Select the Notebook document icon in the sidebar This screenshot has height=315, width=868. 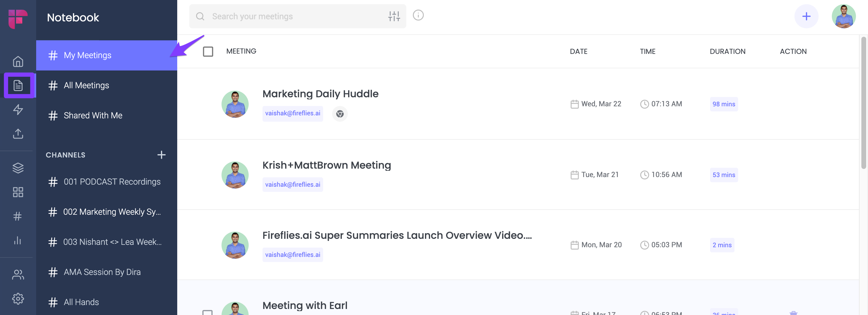(x=17, y=85)
